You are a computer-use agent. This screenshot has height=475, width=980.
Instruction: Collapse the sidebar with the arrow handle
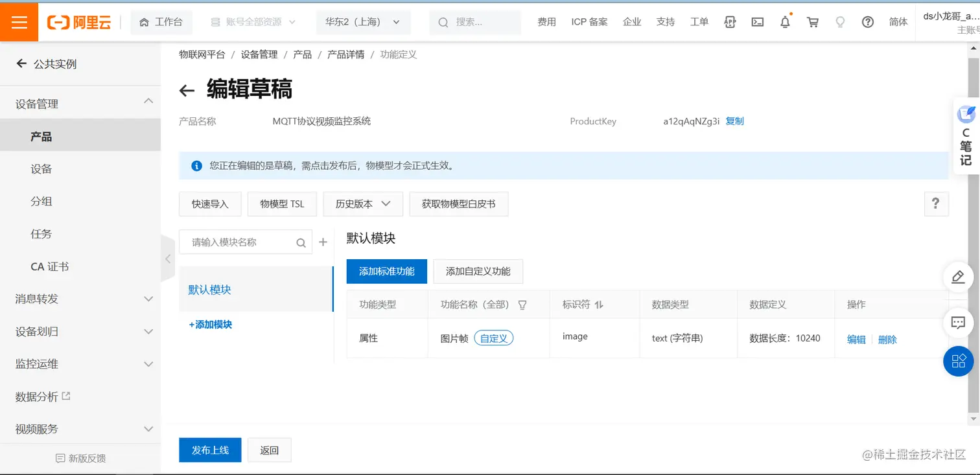coord(168,259)
